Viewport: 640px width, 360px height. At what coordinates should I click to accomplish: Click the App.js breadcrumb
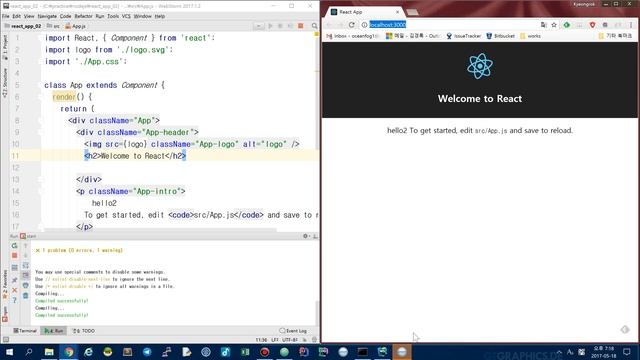pos(76,26)
